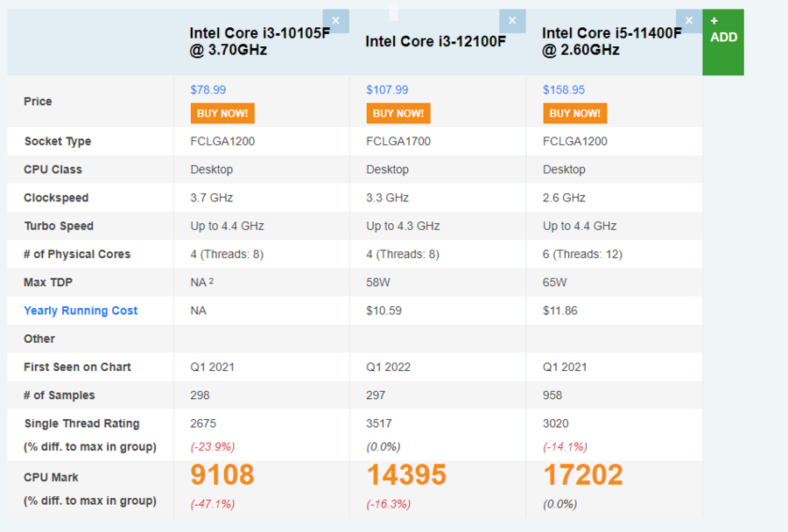This screenshot has height=532, width=788.
Task: Click the Turbo Speed row label
Action: click(59, 226)
